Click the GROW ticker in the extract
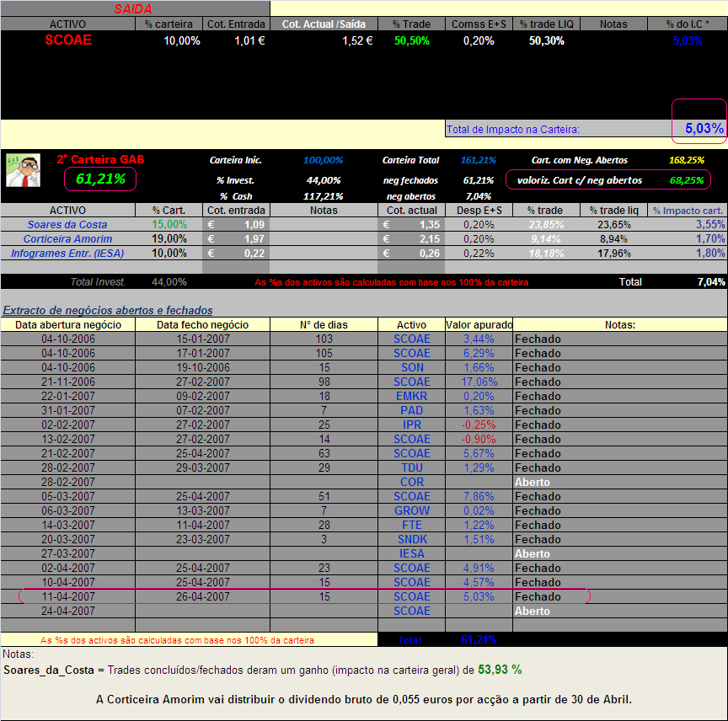The image size is (728, 721). (x=412, y=510)
